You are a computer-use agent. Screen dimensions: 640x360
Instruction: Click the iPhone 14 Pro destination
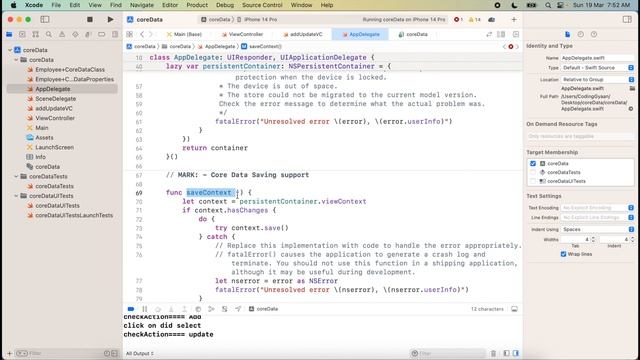tap(257, 20)
